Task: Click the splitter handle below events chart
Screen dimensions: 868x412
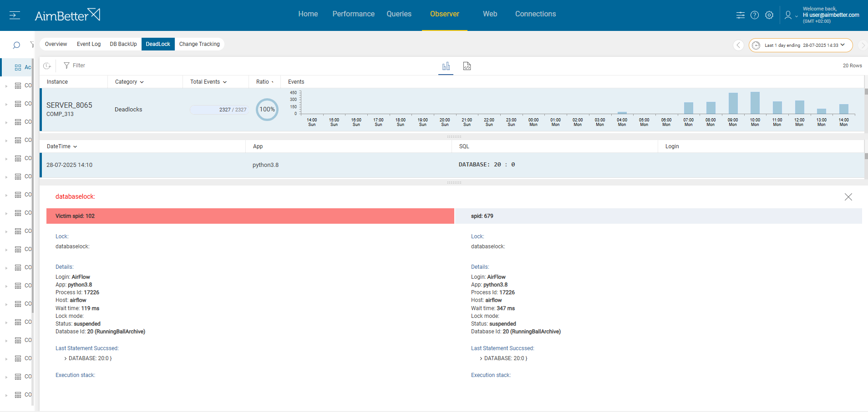Action: [x=454, y=136]
